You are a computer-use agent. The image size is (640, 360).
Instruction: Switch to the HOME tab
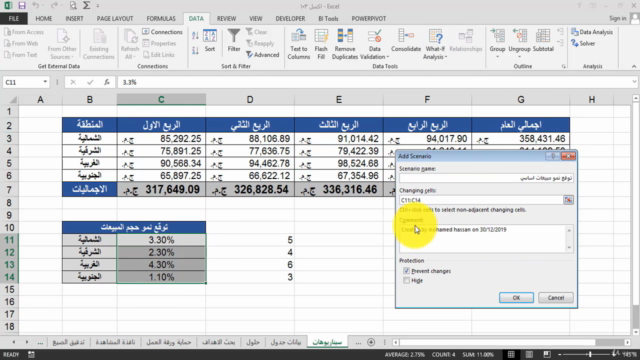(44, 18)
